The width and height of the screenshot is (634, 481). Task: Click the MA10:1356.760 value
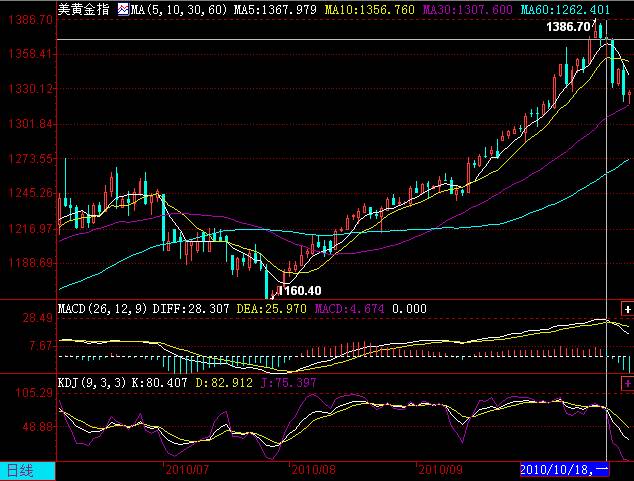point(370,9)
